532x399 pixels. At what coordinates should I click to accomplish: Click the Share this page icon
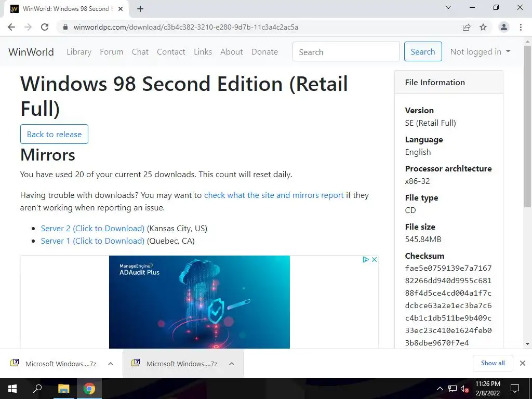point(467,27)
